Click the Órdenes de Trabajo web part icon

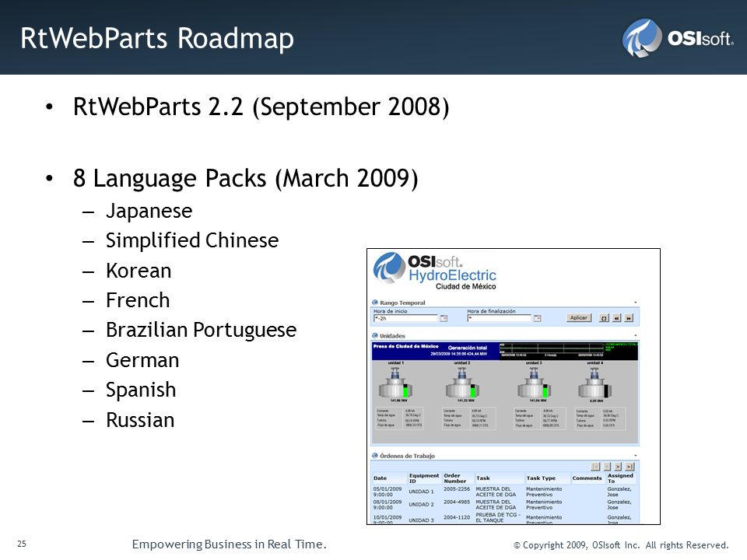(x=375, y=456)
